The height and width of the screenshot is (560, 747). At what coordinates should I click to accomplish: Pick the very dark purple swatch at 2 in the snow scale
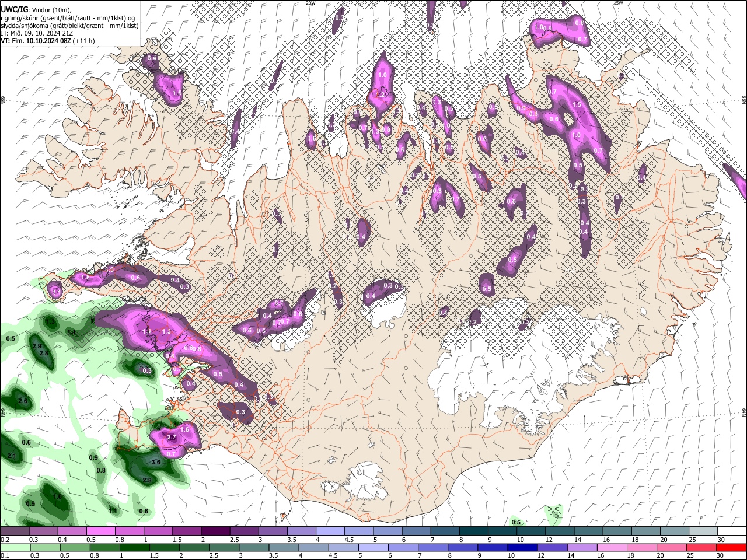tap(215, 531)
